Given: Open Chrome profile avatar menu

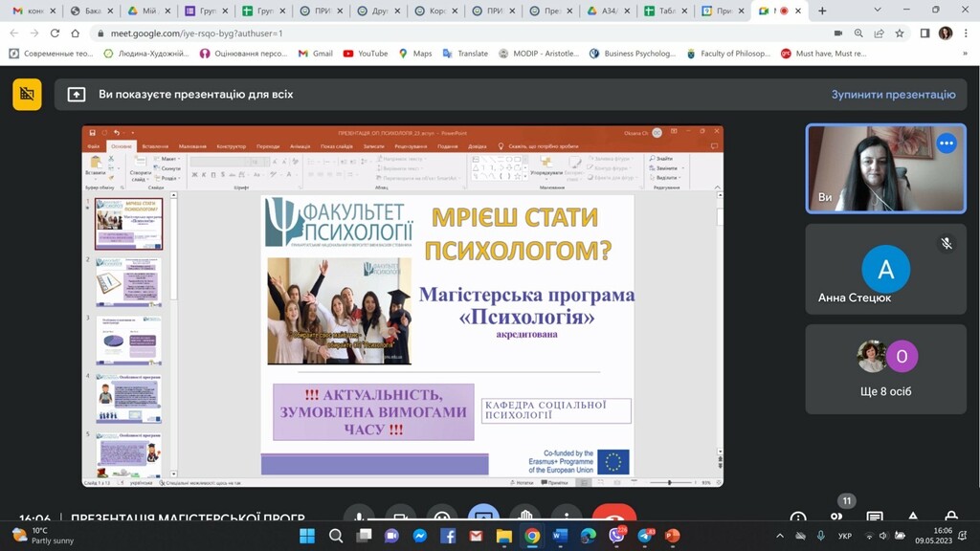Looking at the screenshot, I should pos(946,33).
